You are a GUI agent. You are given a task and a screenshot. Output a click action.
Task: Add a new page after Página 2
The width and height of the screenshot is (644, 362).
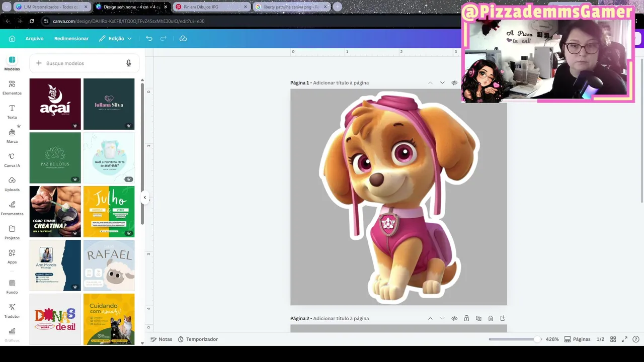(503, 319)
